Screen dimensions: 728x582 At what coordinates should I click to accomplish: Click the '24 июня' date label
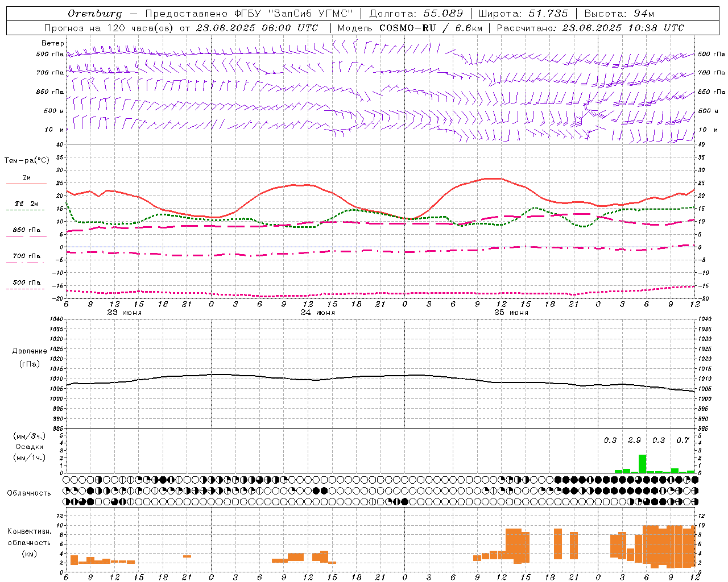pos(318,312)
